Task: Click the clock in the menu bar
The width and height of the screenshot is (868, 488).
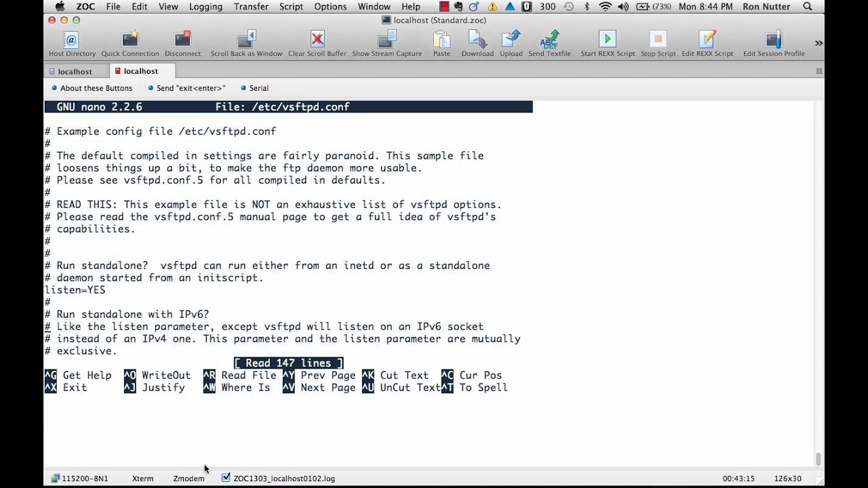Action: [x=705, y=7]
